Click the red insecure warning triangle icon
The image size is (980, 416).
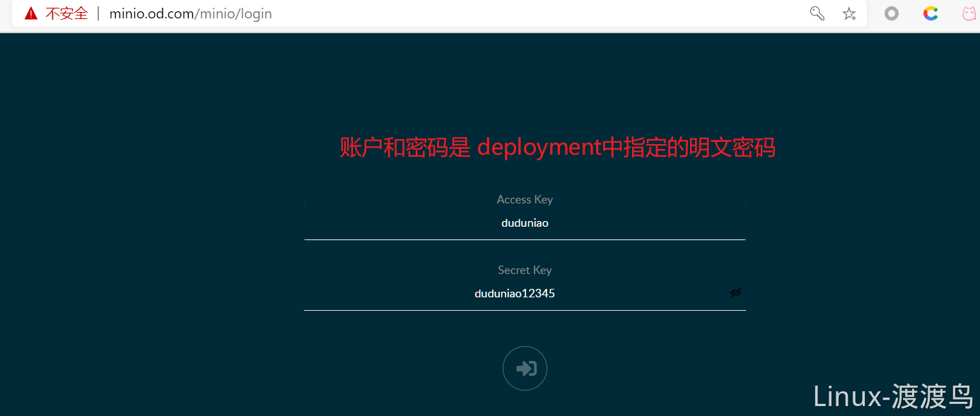tap(31, 13)
